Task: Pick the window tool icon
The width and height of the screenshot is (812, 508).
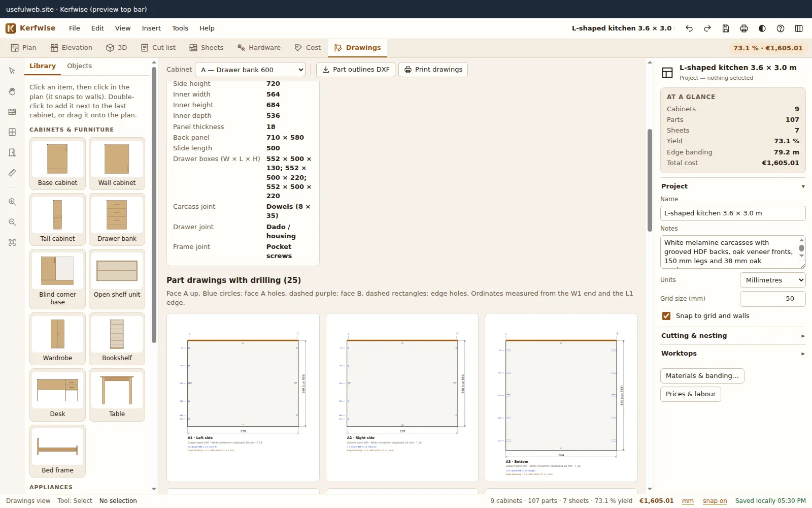Action: (12, 132)
